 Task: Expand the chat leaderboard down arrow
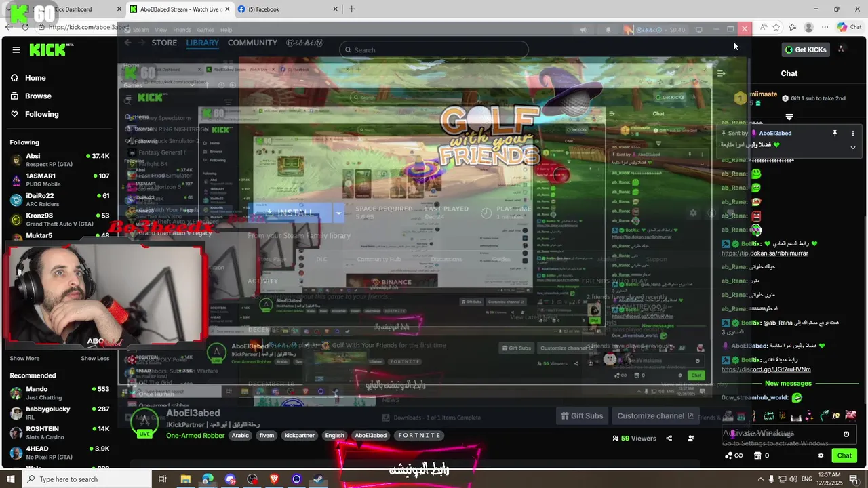point(789,117)
